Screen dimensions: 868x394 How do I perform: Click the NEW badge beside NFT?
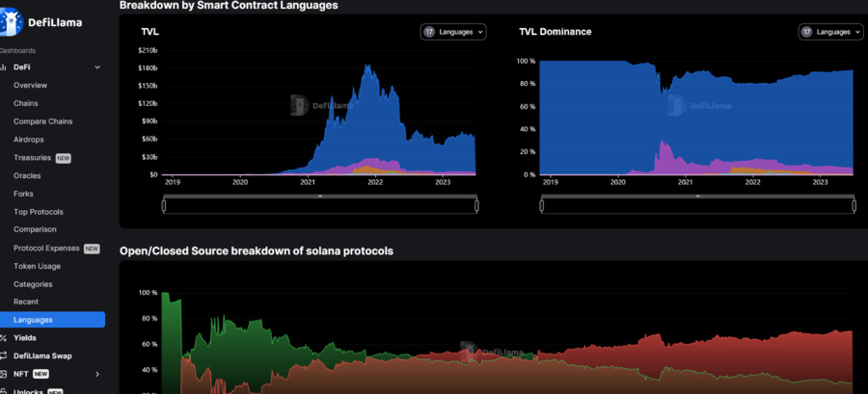pos(41,374)
